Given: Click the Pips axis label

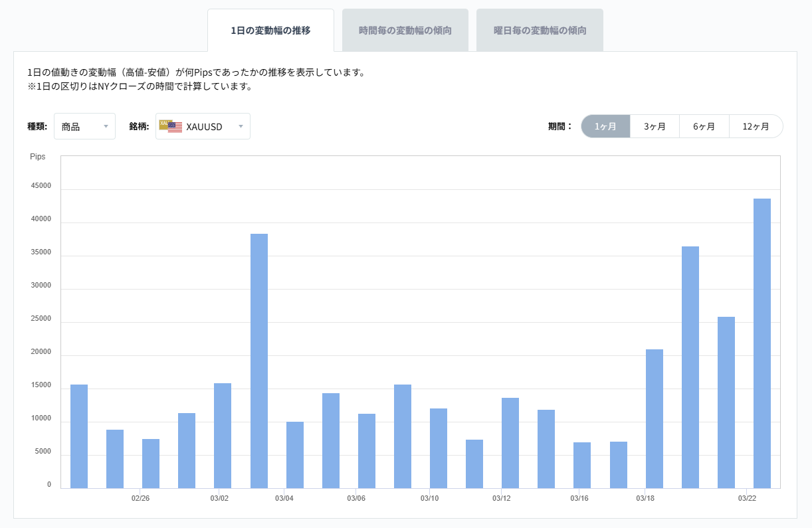Looking at the screenshot, I should click(x=38, y=156).
